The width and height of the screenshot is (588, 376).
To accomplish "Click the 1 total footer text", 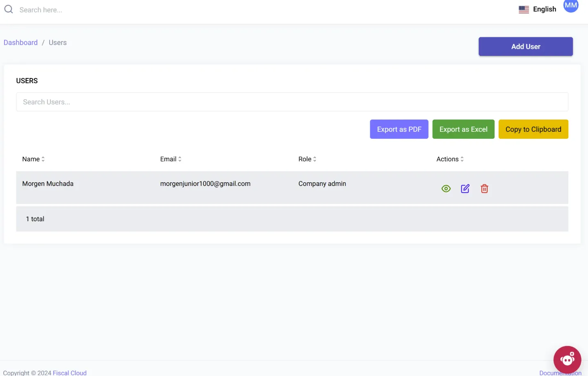I will (x=35, y=219).
